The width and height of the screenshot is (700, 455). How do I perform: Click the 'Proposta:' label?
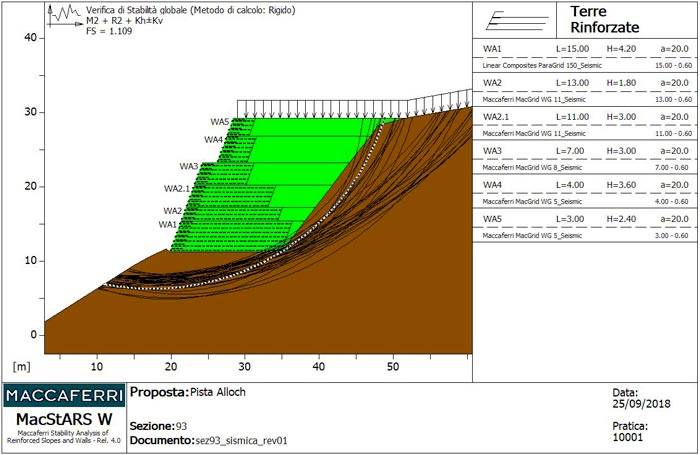click(159, 392)
